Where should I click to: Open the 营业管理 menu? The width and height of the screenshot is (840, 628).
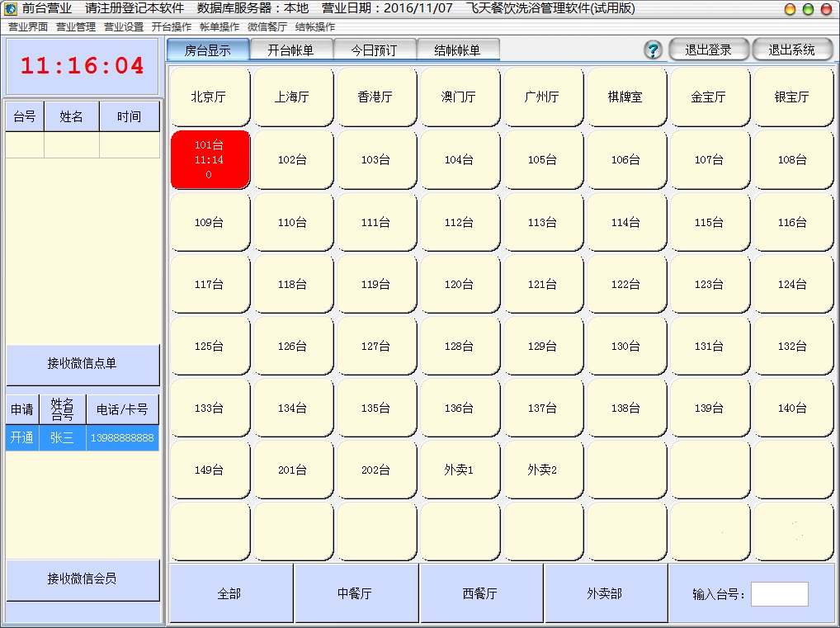pyautogui.click(x=76, y=26)
